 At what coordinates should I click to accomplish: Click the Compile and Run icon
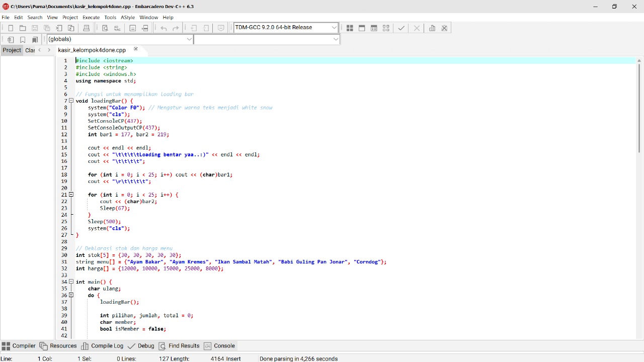(x=374, y=28)
